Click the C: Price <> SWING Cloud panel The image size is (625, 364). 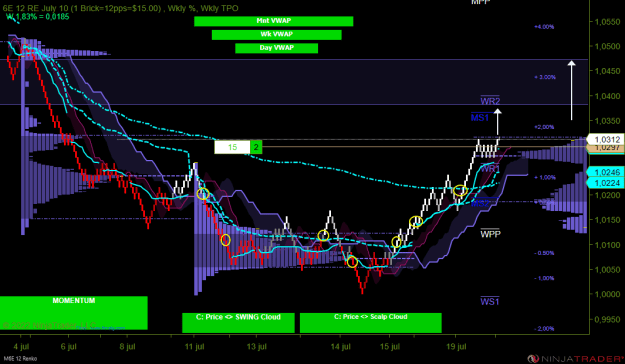(238, 323)
